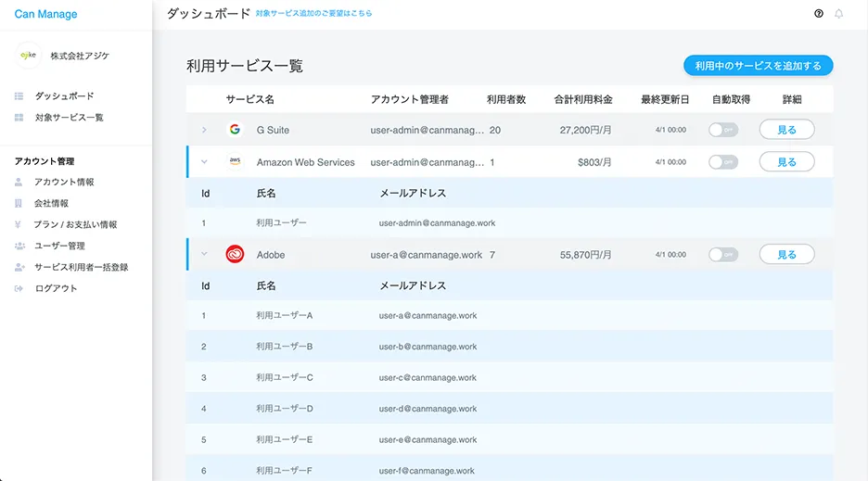868x481 pixels.
Task: Open プラン / お支払い情報
Action: [75, 224]
